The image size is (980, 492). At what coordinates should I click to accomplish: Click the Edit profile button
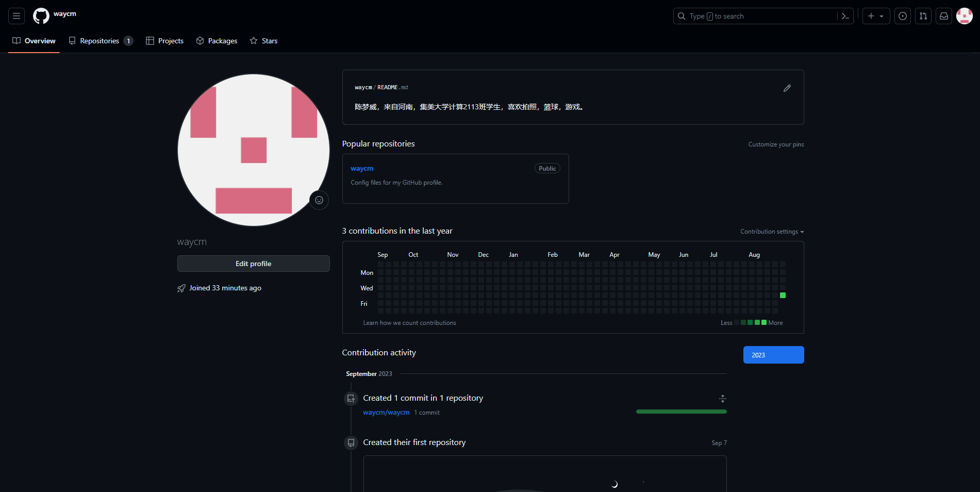pyautogui.click(x=254, y=264)
